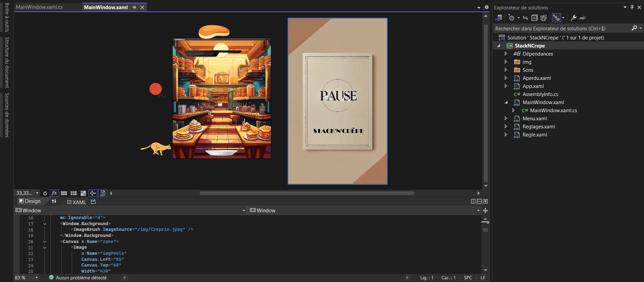Viewport: 644px width, 282px height.
Task: Toggle the fx effects button in designer
Action: point(54,193)
